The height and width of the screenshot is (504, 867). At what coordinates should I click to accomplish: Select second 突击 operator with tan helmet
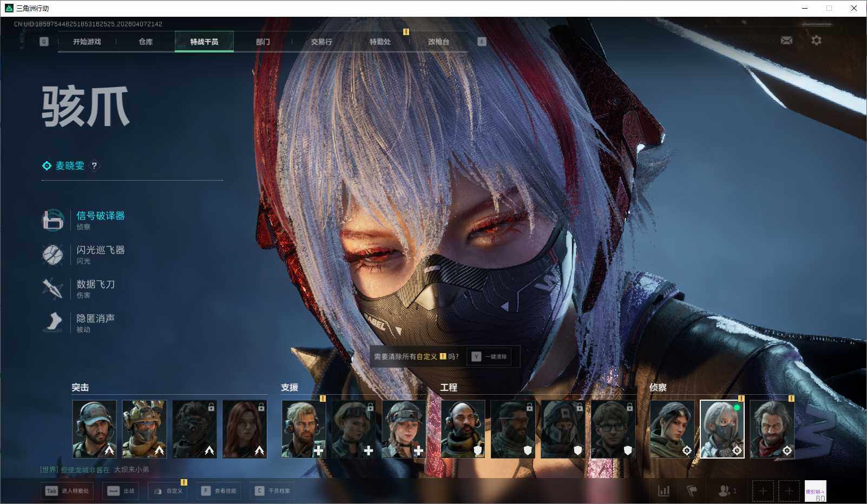pos(144,429)
